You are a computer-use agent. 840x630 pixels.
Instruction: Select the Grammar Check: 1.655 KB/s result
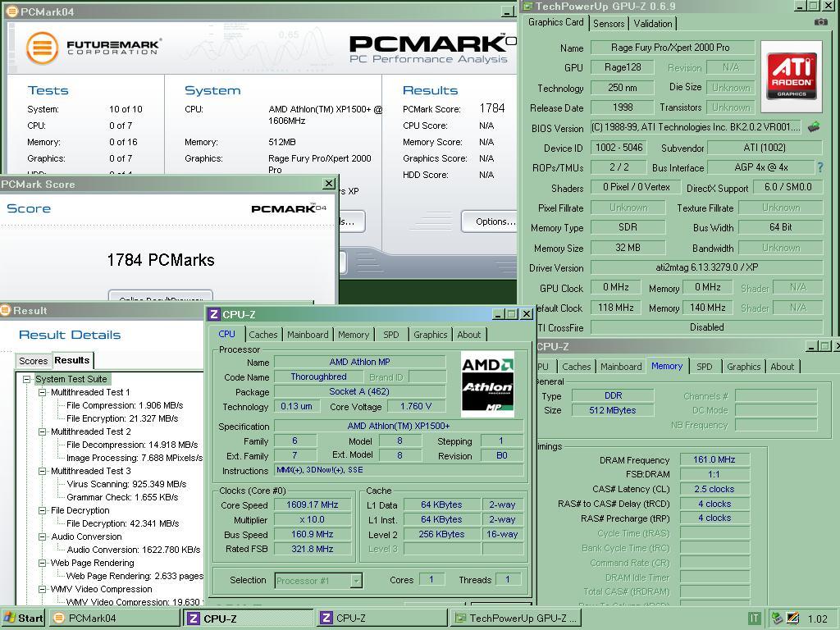coord(122,497)
